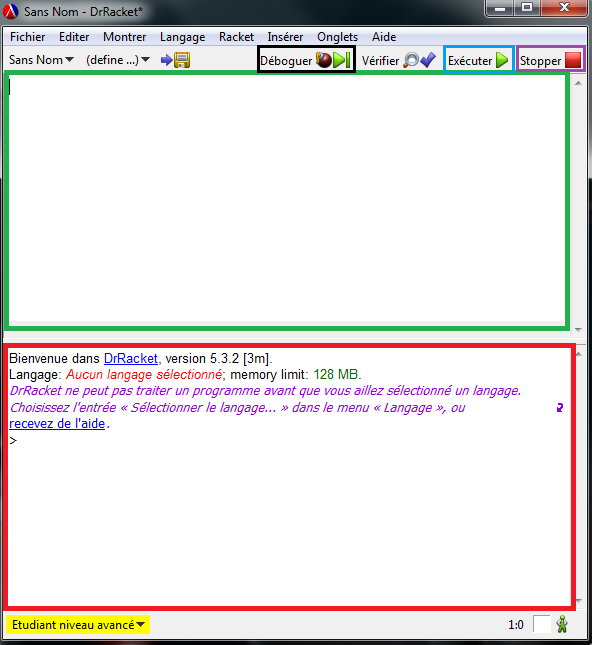Open the Sans Nom file dropdown
The width and height of the screenshot is (592, 645).
tap(41, 60)
